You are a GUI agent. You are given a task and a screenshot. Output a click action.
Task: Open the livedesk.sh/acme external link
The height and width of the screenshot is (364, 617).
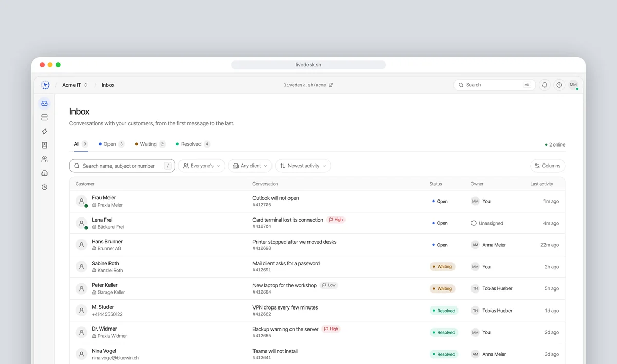point(308,85)
